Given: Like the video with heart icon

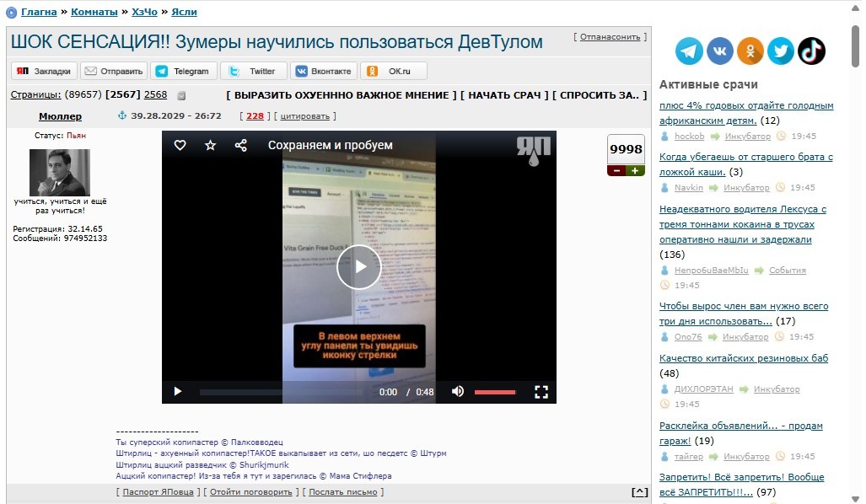Looking at the screenshot, I should click(x=180, y=145).
